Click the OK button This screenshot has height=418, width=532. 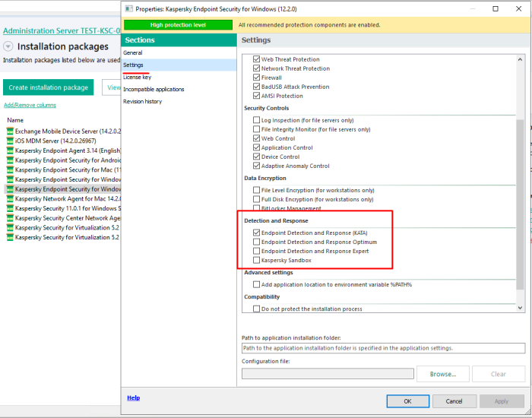[408, 401]
